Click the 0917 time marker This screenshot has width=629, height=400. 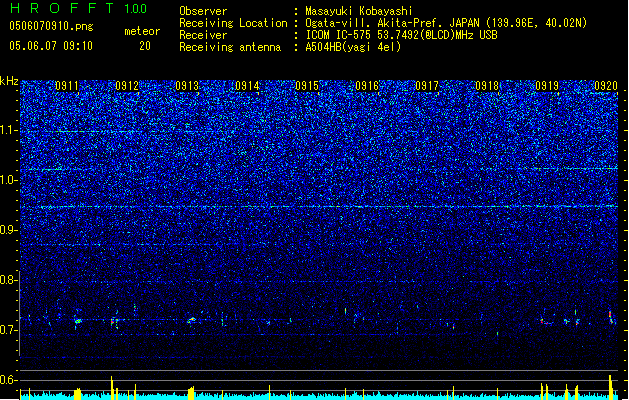coord(427,86)
